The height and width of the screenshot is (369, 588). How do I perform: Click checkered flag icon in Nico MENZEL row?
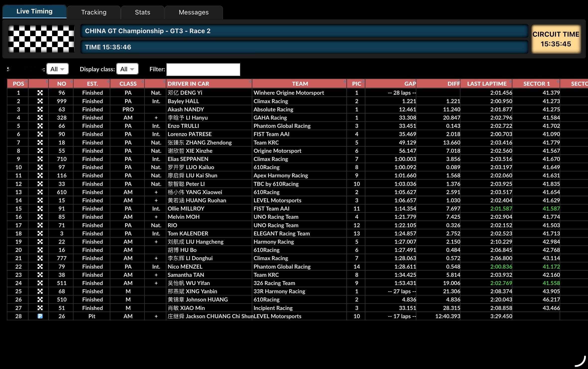coord(40,266)
